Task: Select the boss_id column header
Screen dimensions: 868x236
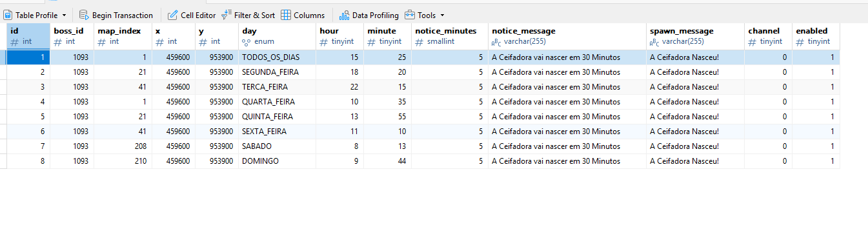Action: pyautogui.click(x=72, y=36)
